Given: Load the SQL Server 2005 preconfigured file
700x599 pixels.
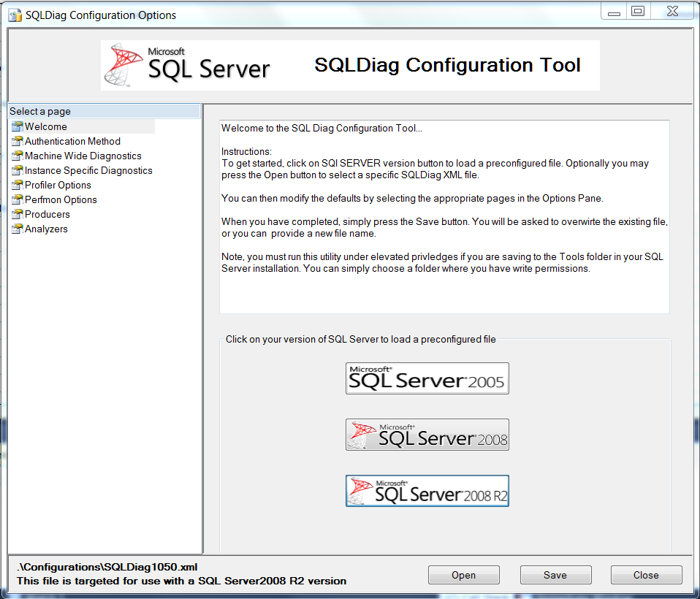Looking at the screenshot, I should (427, 378).
